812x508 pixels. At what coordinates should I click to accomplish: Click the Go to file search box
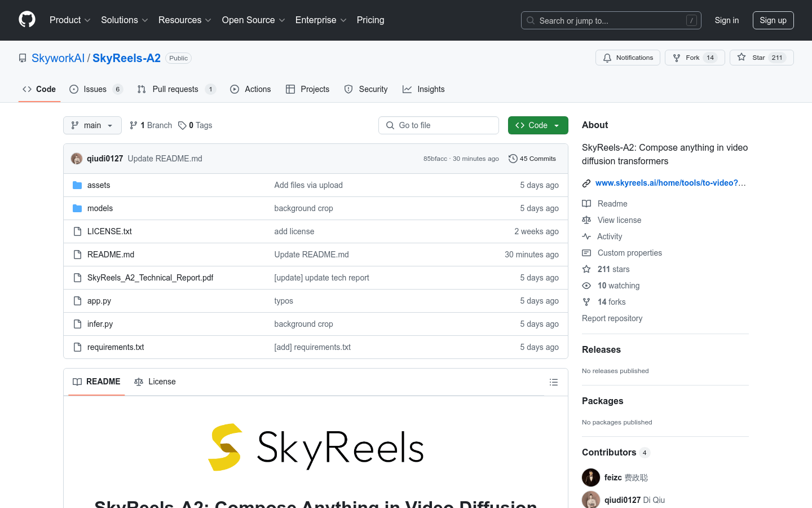point(439,125)
